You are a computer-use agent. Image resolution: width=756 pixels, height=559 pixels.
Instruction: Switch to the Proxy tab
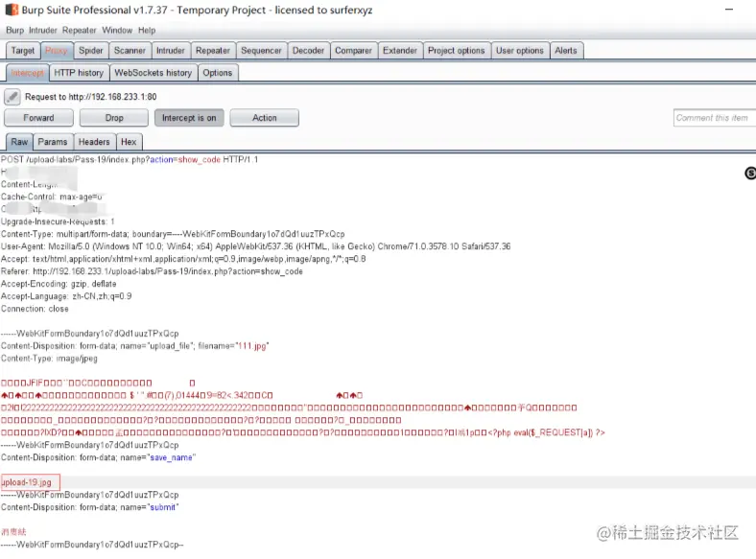57,51
